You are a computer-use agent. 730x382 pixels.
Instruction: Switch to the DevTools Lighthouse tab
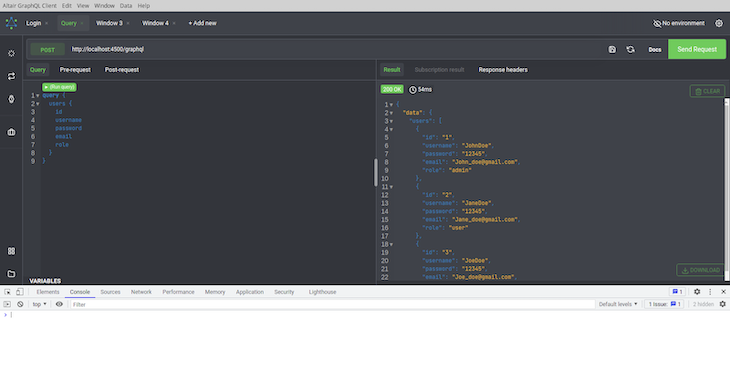322,292
